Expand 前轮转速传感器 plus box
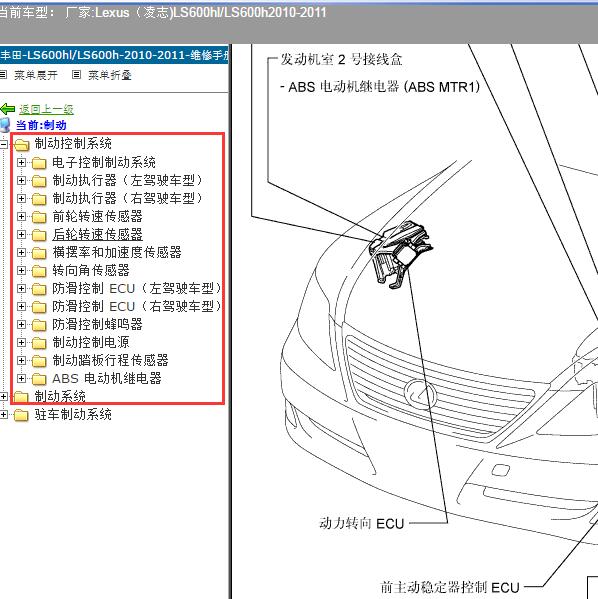Screen dimensions: 598x599 tap(21, 217)
